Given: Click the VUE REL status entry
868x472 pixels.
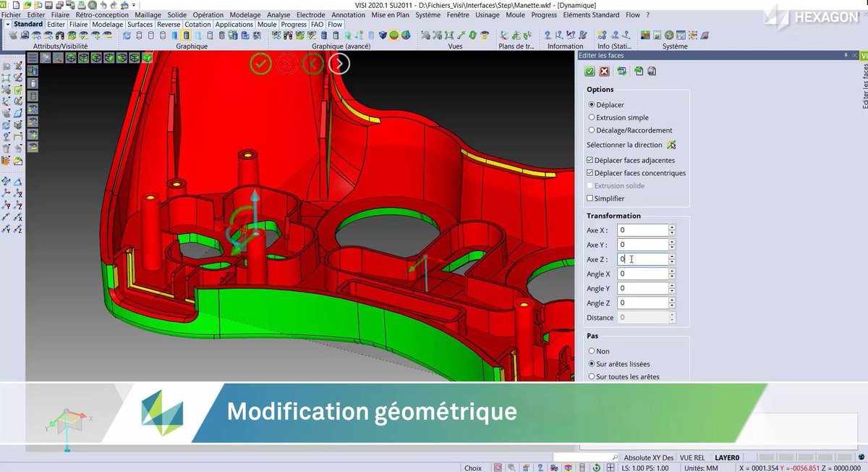Looking at the screenshot, I should click(692, 458).
